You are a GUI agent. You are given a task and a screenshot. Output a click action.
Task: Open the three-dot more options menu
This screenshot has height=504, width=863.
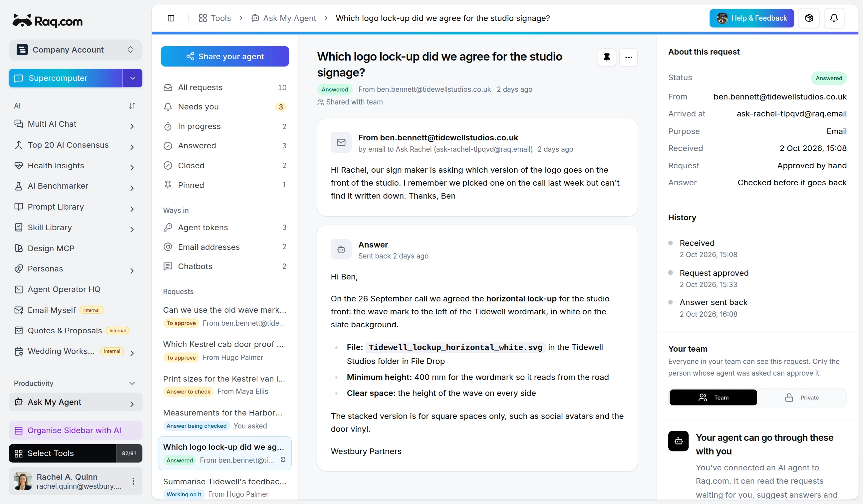tap(628, 58)
